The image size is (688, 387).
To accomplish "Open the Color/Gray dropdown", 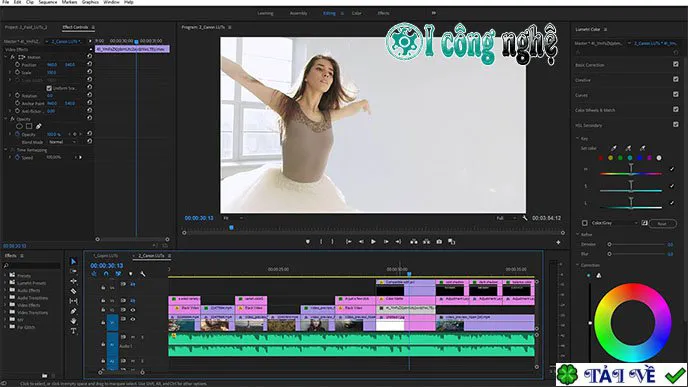I will click(x=614, y=223).
